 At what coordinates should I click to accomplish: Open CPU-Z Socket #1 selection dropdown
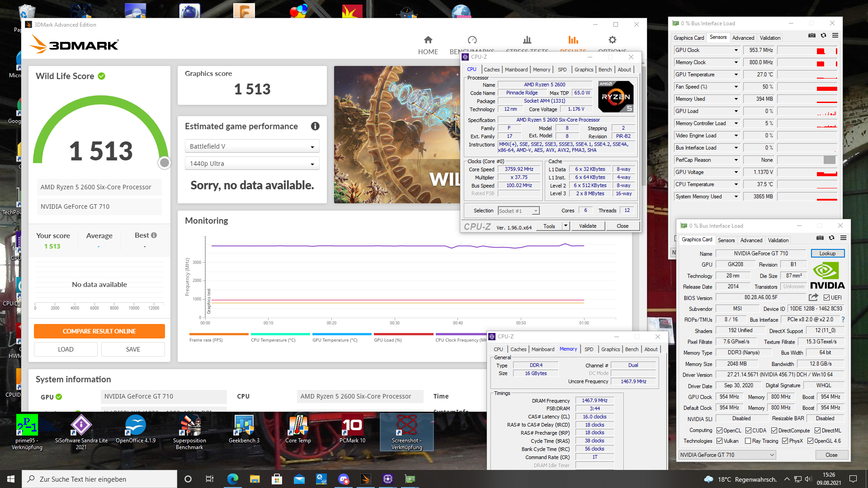(x=519, y=211)
